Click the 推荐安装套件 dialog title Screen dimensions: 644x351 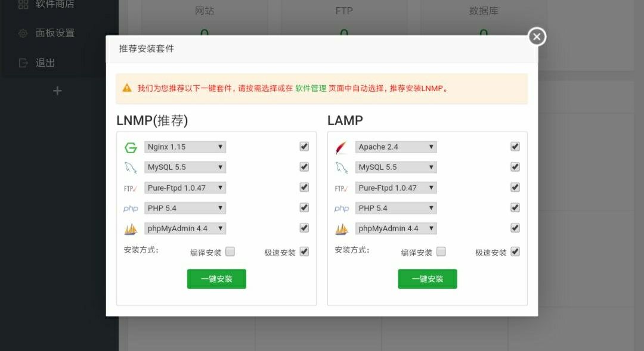pos(147,49)
